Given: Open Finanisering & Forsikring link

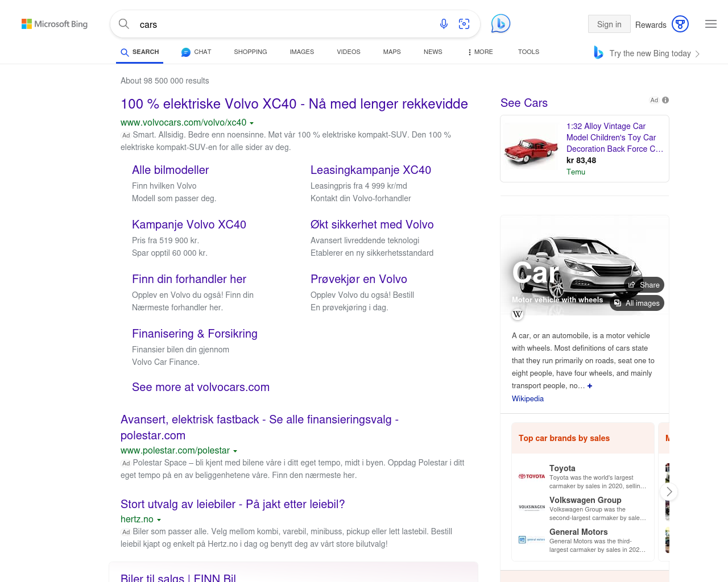Looking at the screenshot, I should (195, 334).
